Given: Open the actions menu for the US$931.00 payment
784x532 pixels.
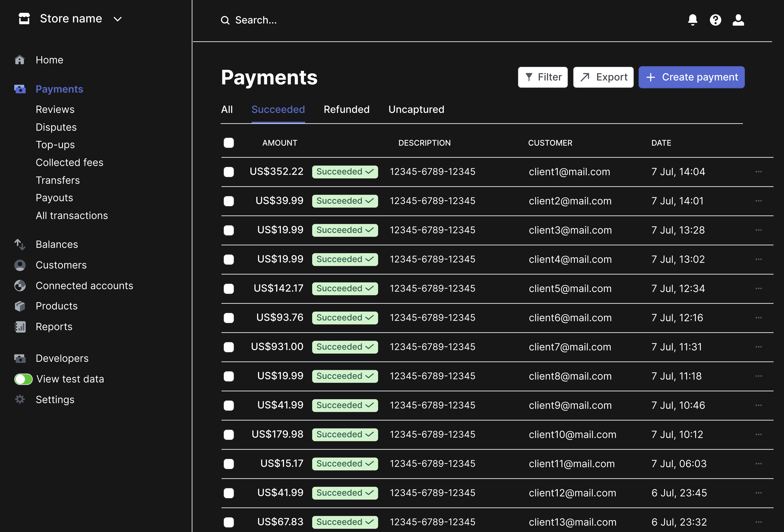Looking at the screenshot, I should tap(759, 347).
